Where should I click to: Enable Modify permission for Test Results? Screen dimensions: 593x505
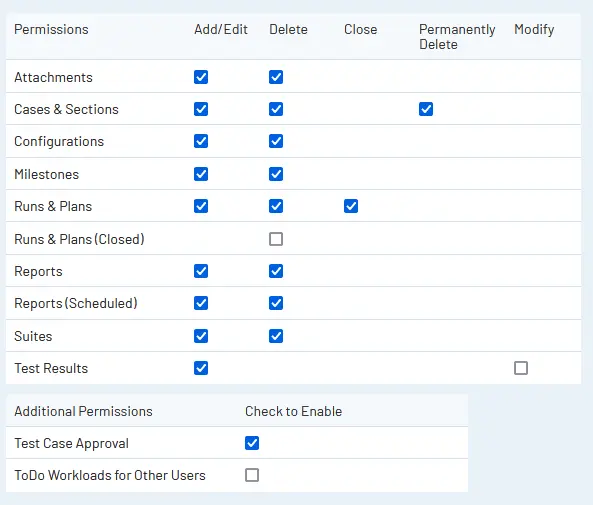point(521,368)
